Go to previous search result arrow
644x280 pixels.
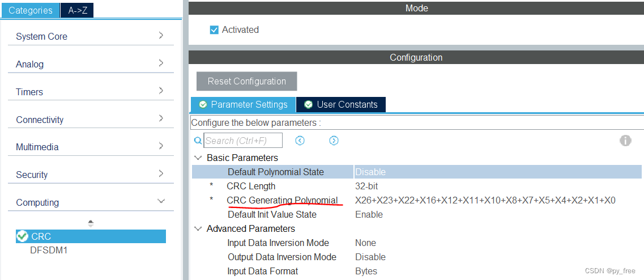[x=300, y=141]
